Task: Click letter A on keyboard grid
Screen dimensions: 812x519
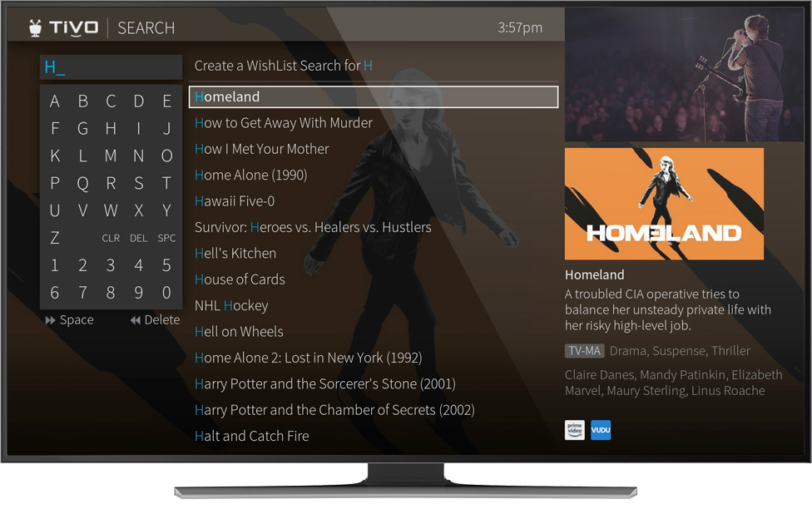Action: tap(54, 101)
